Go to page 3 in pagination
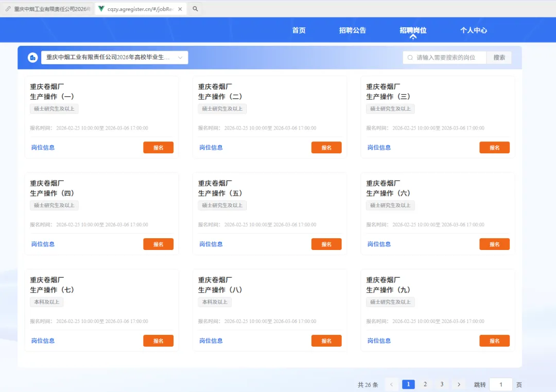 442,385
